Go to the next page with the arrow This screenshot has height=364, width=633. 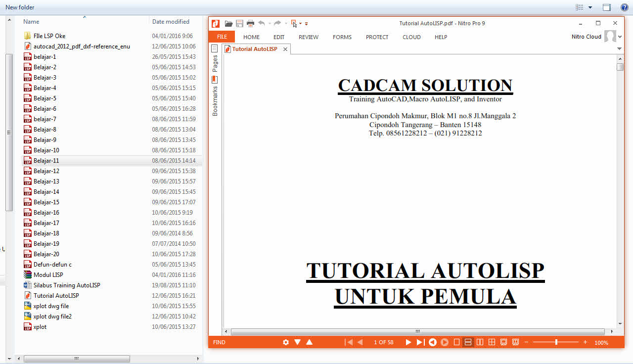click(408, 342)
